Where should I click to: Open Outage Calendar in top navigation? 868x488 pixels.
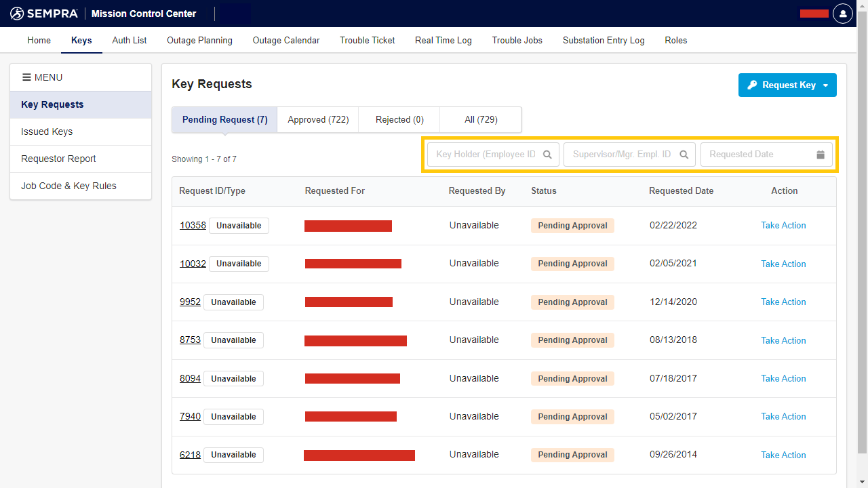point(285,40)
